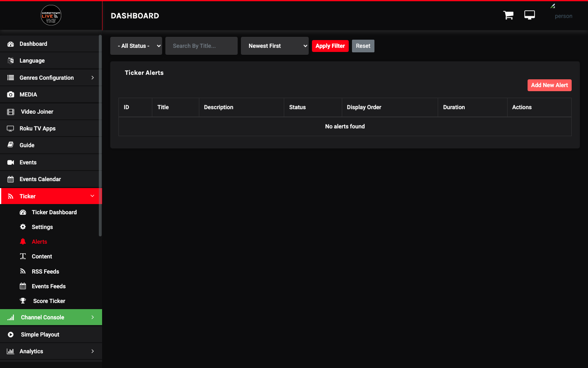Click the ID column header
This screenshot has width=588, height=368.
[x=135, y=107]
